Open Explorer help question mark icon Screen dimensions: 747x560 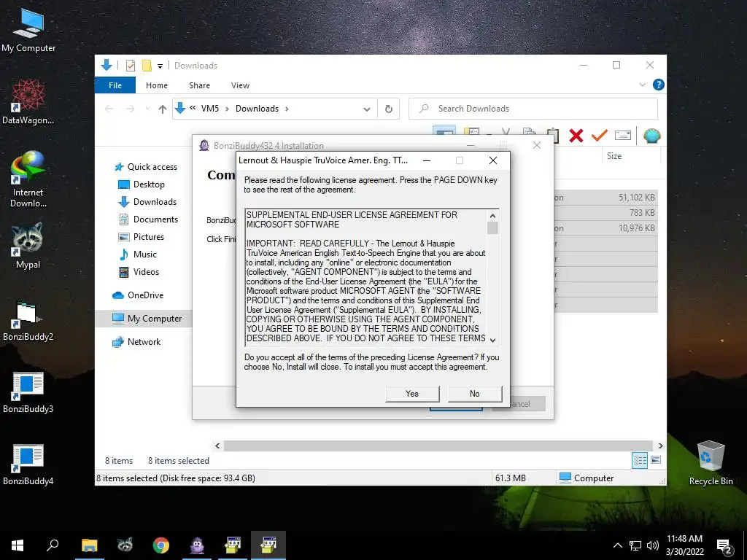pos(659,85)
